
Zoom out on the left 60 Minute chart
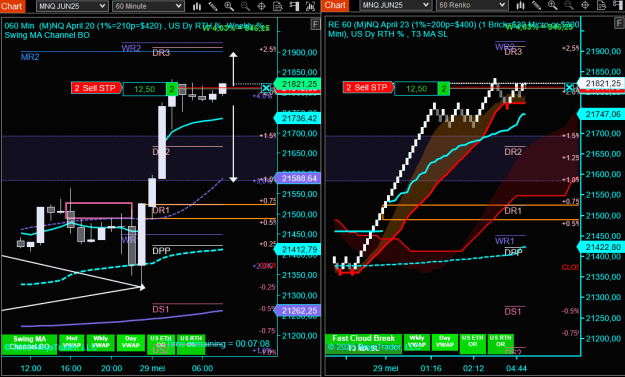(245, 6)
